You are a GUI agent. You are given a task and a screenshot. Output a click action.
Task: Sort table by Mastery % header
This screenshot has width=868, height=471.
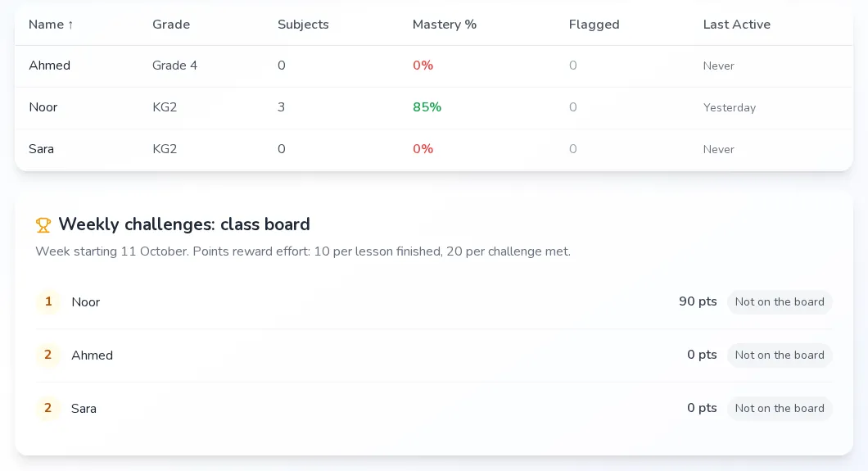point(445,25)
